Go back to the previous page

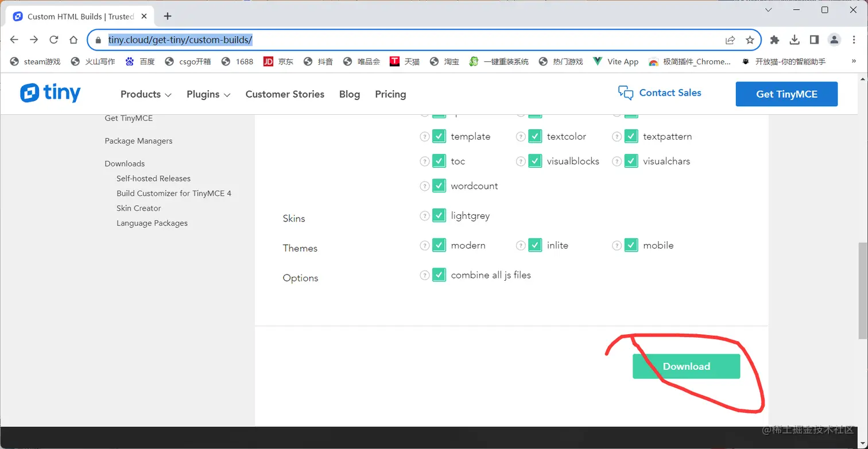click(14, 40)
